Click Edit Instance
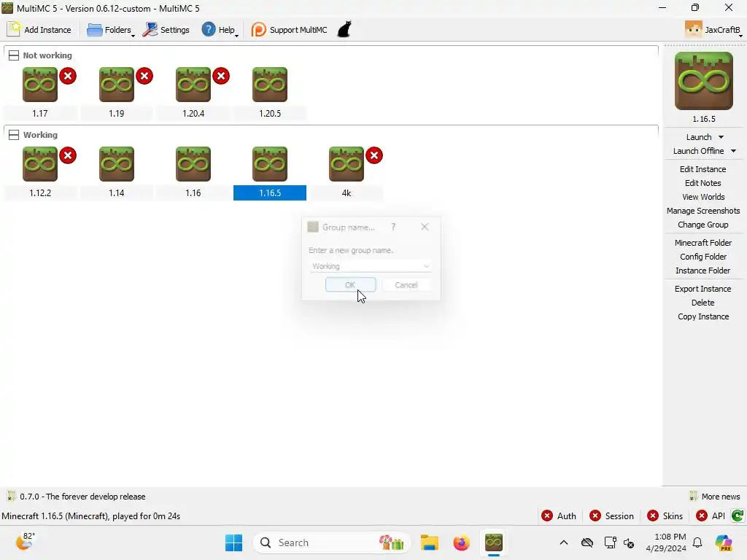 (703, 169)
